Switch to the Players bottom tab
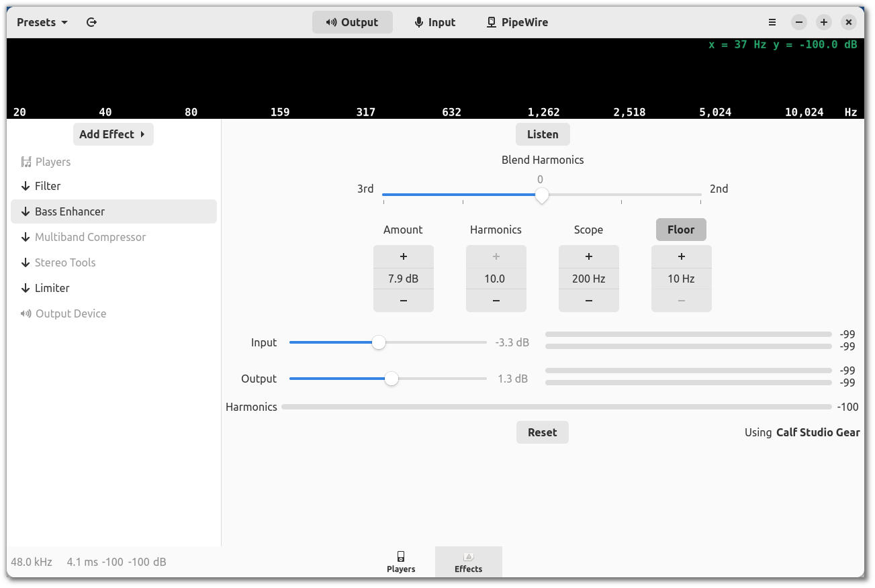Image resolution: width=875 pixels, height=588 pixels. [401, 562]
